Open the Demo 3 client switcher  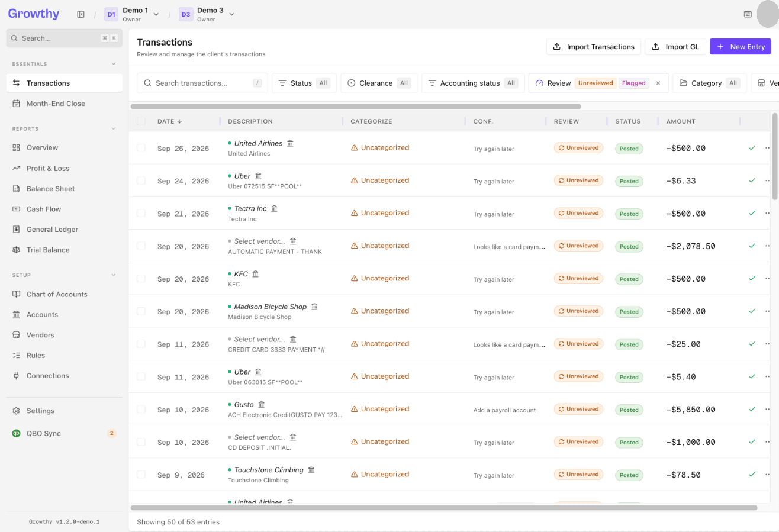tap(207, 14)
